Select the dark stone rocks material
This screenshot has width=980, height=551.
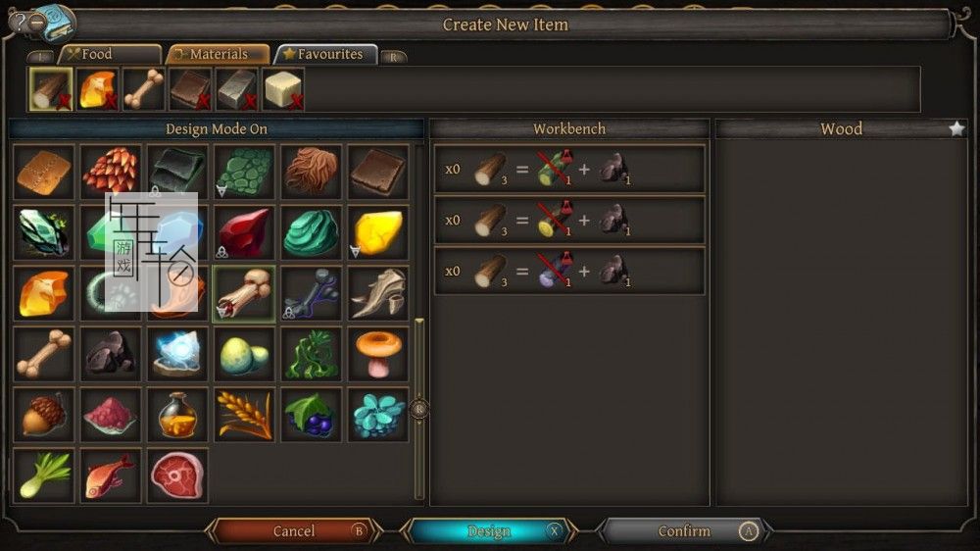[x=111, y=354]
